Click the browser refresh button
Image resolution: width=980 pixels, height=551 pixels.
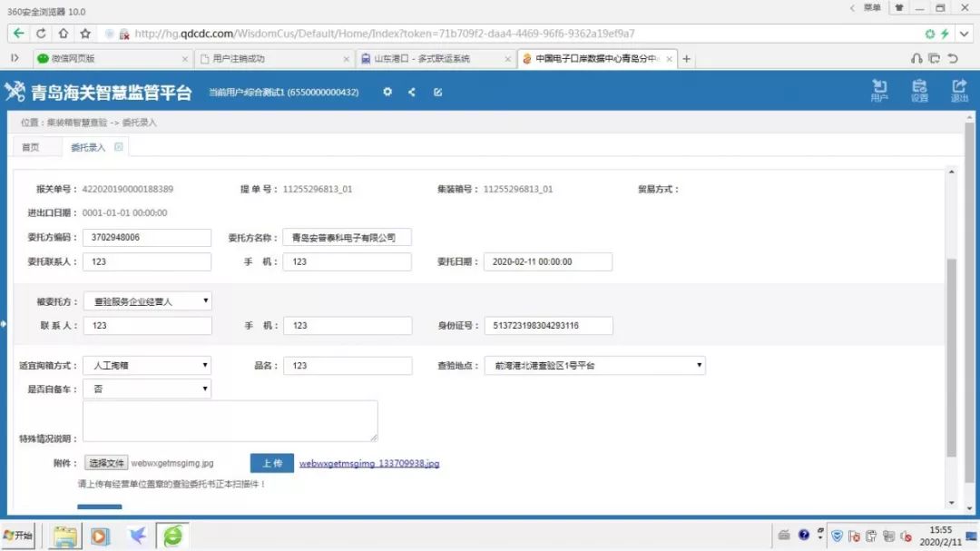41,34
